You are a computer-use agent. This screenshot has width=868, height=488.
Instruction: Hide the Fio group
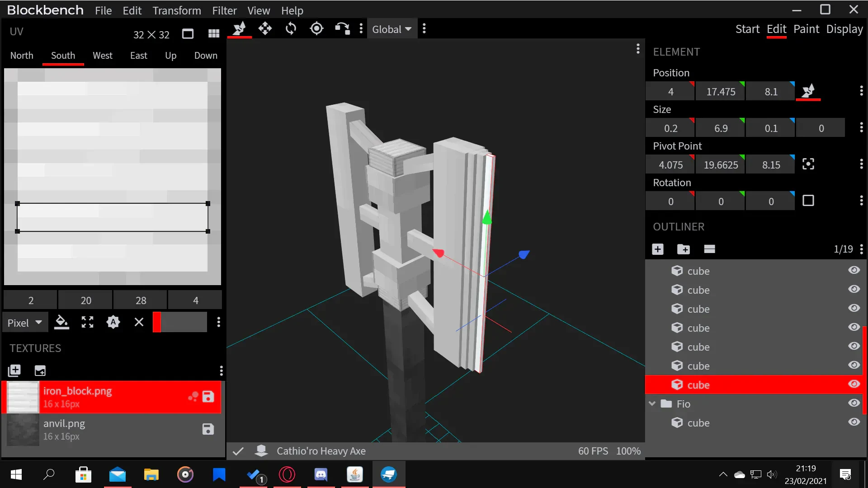click(x=854, y=403)
